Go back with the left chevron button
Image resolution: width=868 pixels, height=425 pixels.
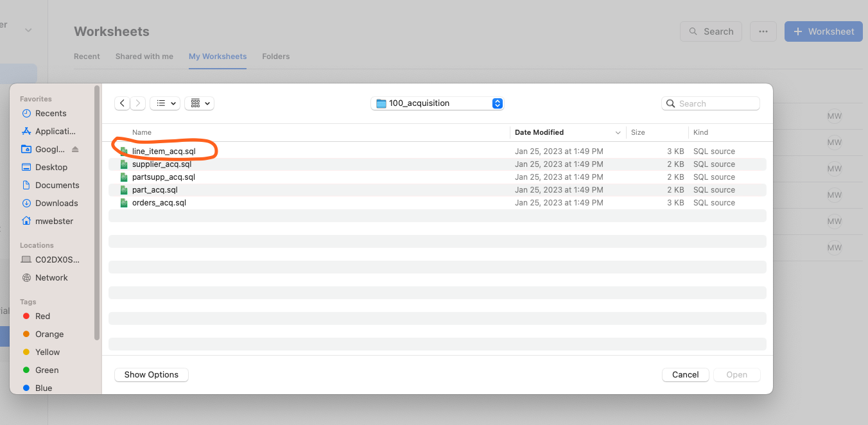122,103
